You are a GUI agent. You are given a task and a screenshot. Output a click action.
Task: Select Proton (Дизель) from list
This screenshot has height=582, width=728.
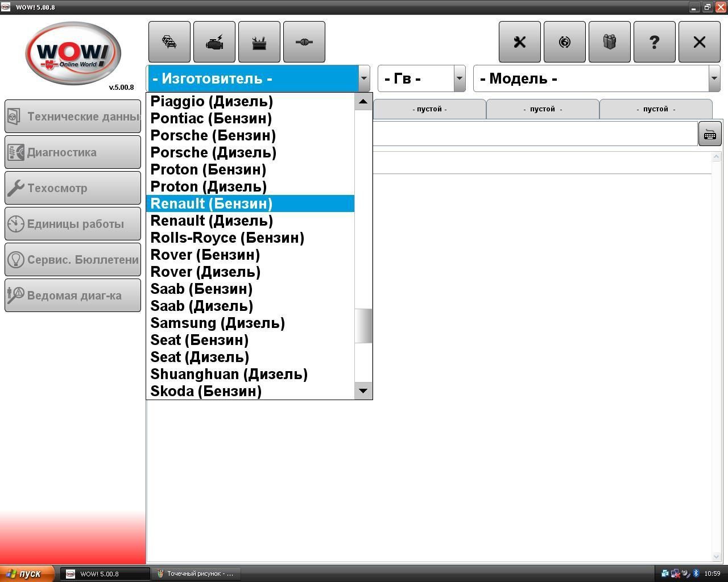click(250, 186)
